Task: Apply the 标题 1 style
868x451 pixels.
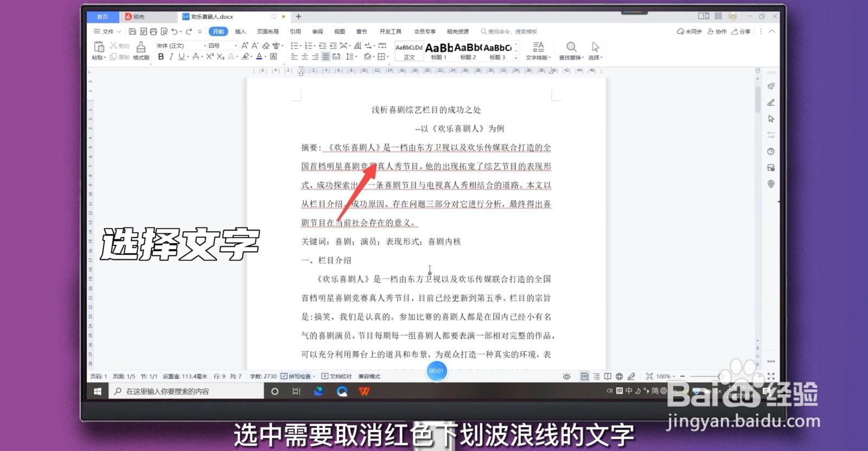Action: [439, 51]
